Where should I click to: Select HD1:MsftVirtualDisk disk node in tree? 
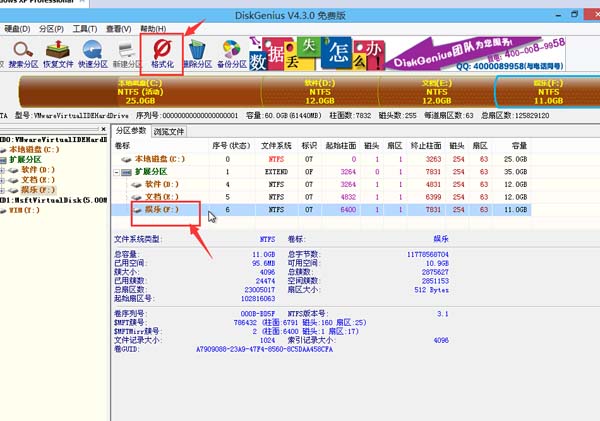pos(54,200)
